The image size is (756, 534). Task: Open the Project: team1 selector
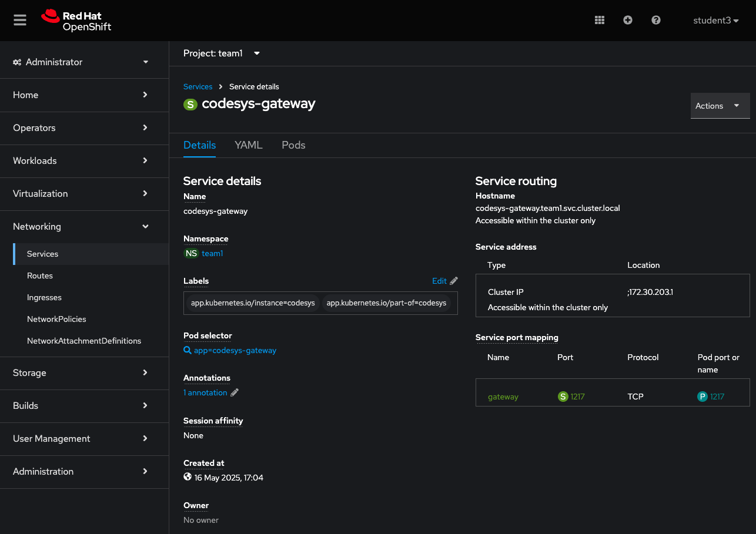(222, 53)
